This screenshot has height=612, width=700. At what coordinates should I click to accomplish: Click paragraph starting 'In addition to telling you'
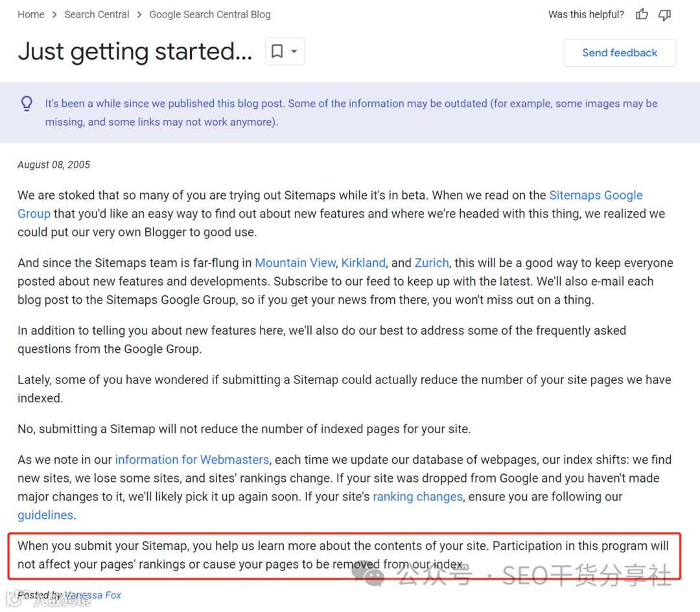coord(321,339)
